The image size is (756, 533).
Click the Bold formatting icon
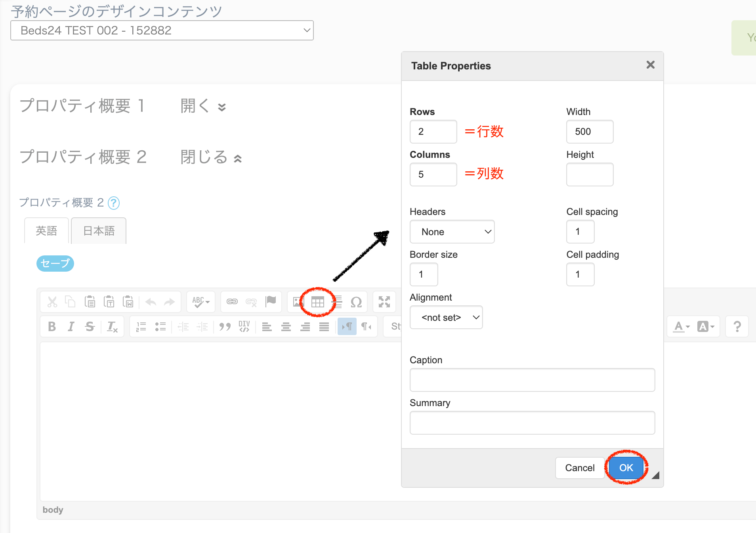tap(52, 327)
